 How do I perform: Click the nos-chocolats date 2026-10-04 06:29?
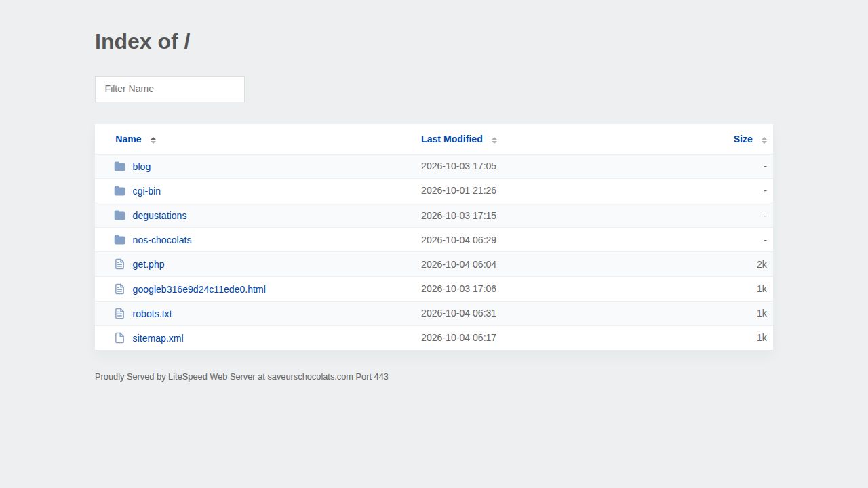pos(458,240)
